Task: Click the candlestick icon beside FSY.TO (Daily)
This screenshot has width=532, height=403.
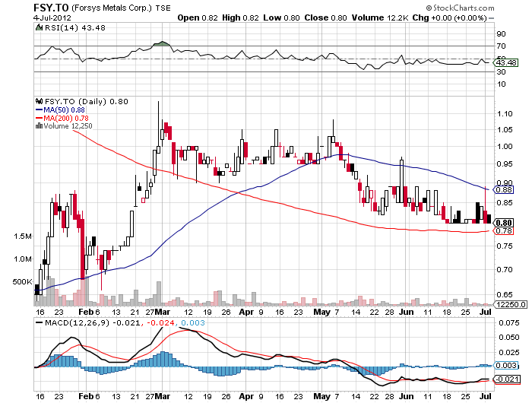Action: (x=40, y=101)
